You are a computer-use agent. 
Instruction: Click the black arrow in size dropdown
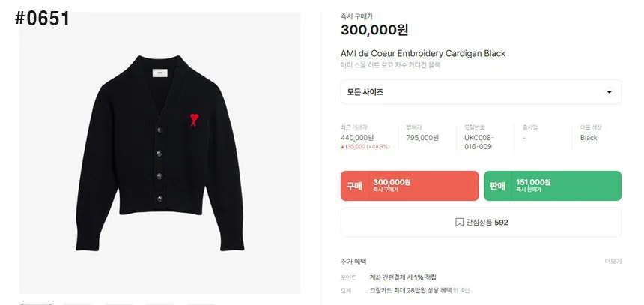[x=609, y=92]
